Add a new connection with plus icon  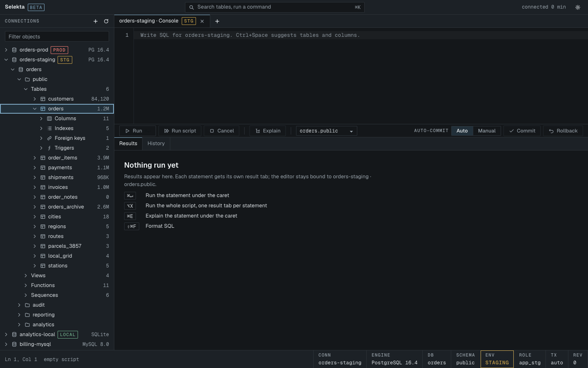[x=96, y=21]
